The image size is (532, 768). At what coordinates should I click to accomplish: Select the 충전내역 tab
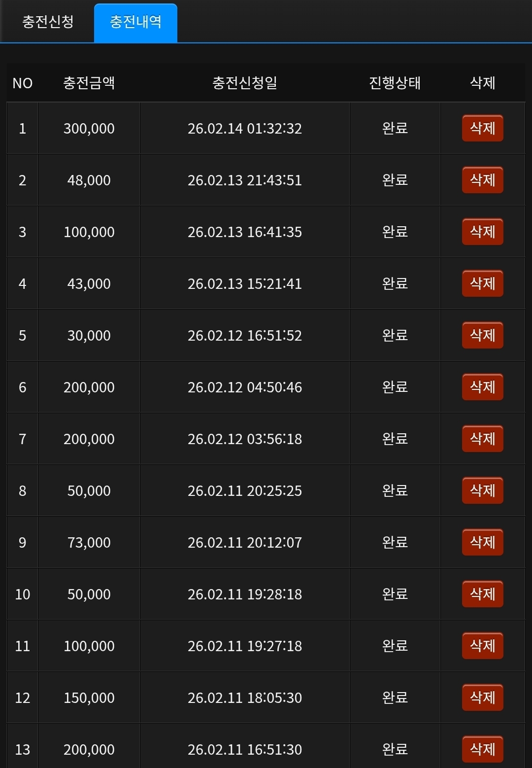(x=135, y=22)
